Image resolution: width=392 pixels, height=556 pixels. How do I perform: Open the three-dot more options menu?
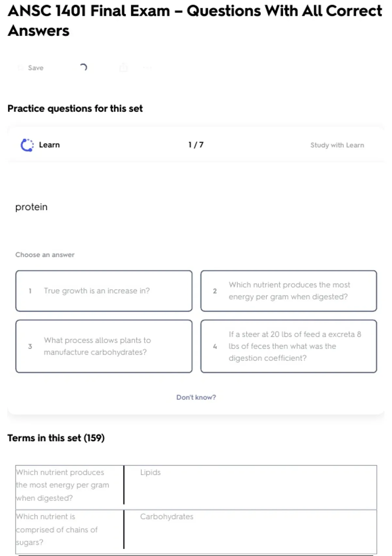[x=147, y=68]
